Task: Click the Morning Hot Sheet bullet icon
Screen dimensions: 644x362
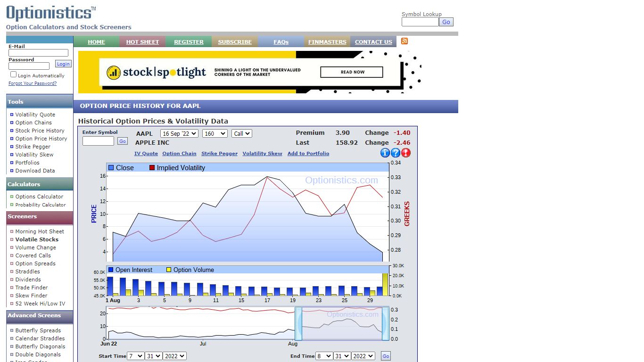Action: [x=12, y=231]
